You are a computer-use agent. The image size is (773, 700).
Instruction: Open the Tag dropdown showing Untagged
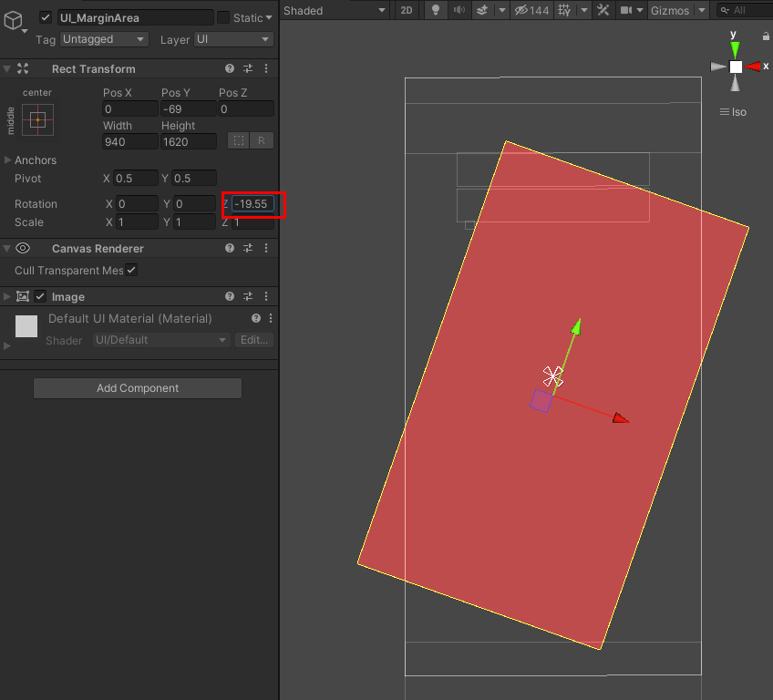click(104, 39)
